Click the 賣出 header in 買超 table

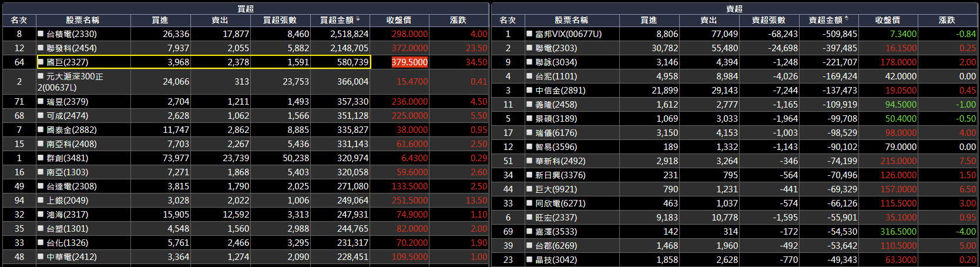click(x=220, y=20)
